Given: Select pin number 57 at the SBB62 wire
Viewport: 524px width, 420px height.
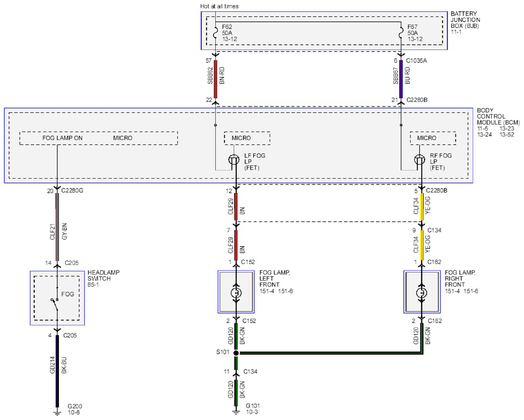Looking at the screenshot, I should pos(208,61).
